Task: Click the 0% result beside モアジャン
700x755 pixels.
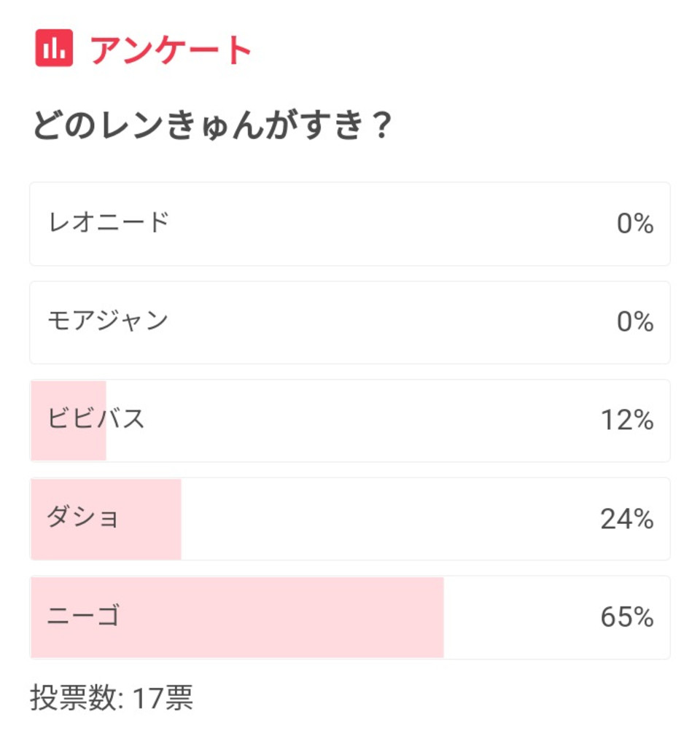Action: 634,322
